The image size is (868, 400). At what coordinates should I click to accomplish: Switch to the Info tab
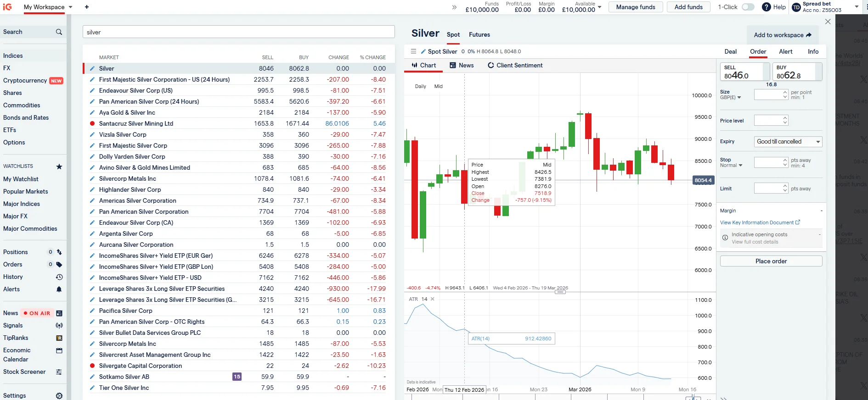click(x=813, y=51)
